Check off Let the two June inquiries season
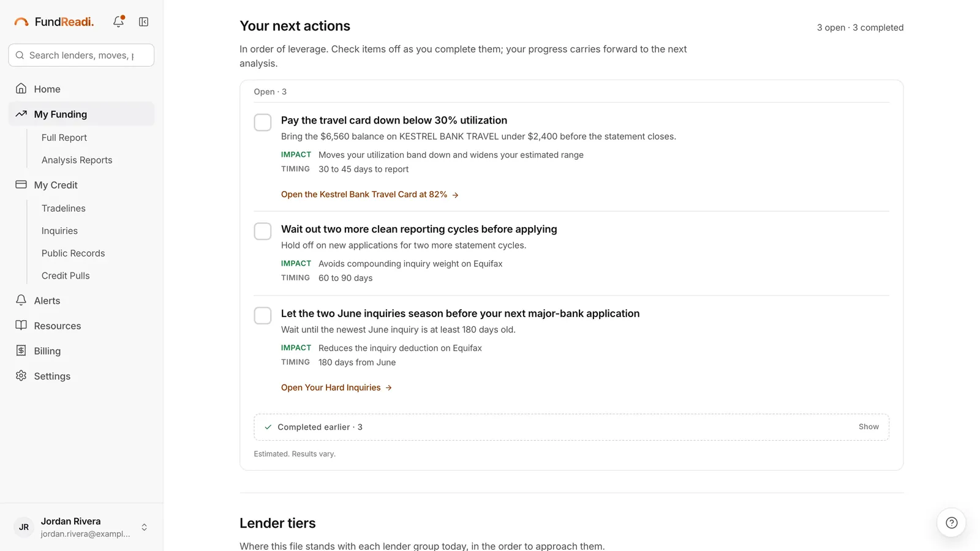This screenshot has width=980, height=551. point(263,316)
